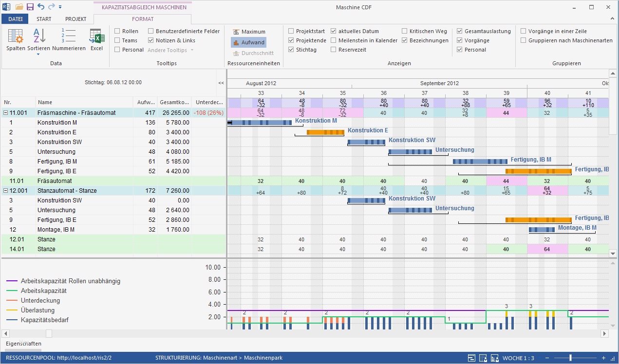Click the save icon in title bar
619x364 pixels.
pyautogui.click(x=30, y=7)
